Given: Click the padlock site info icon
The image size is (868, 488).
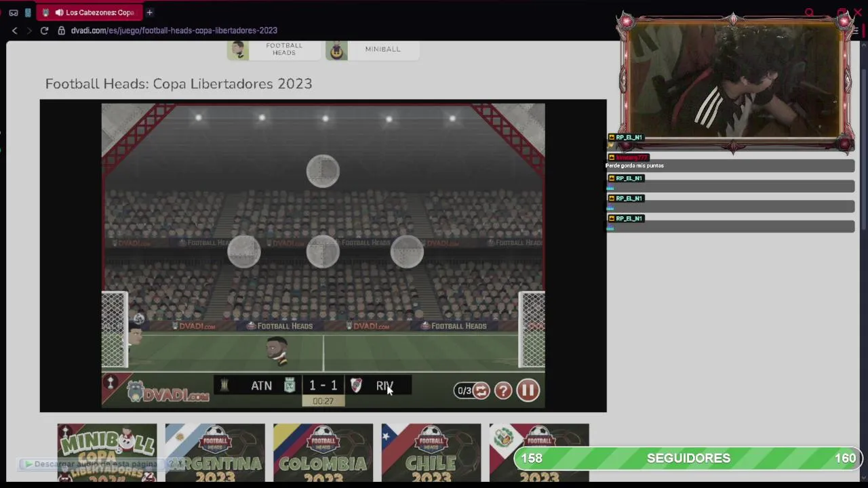Looking at the screenshot, I should coord(61,30).
